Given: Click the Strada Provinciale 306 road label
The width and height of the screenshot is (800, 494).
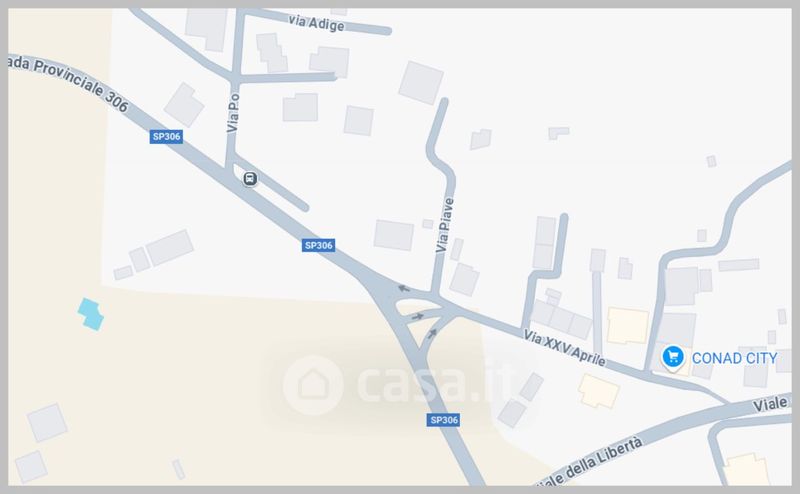Looking at the screenshot, I should coord(68,82).
